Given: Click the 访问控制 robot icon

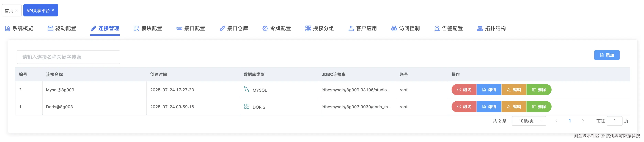Looking at the screenshot, I should coord(394,28).
